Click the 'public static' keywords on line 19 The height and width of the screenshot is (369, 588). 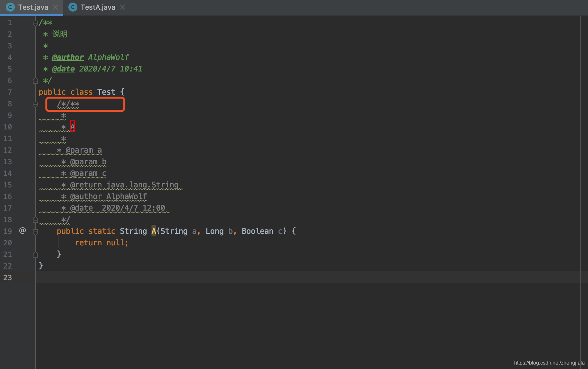(86, 231)
